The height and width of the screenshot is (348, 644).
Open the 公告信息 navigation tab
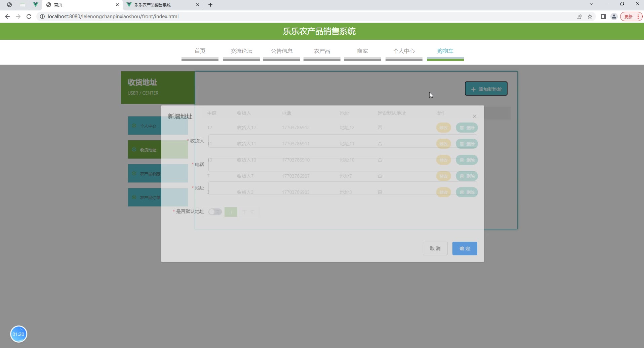(x=282, y=51)
